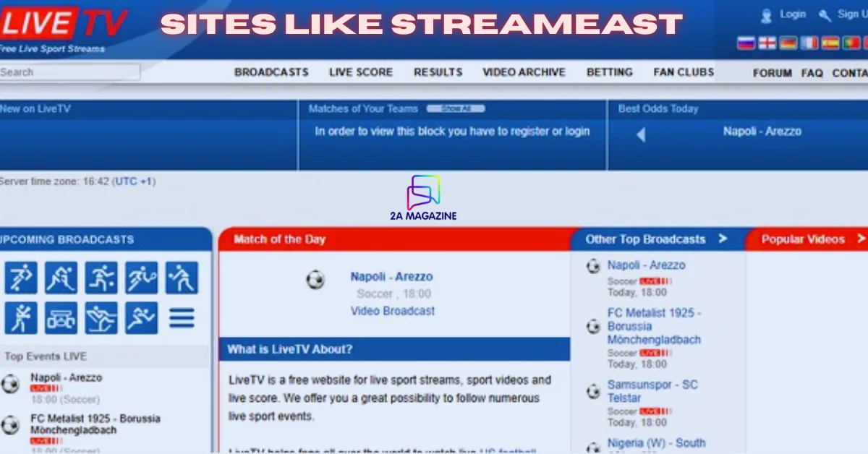Open Napoli - Arezzo in Other Top Broadcasts
868x454 pixels.
pos(646,265)
